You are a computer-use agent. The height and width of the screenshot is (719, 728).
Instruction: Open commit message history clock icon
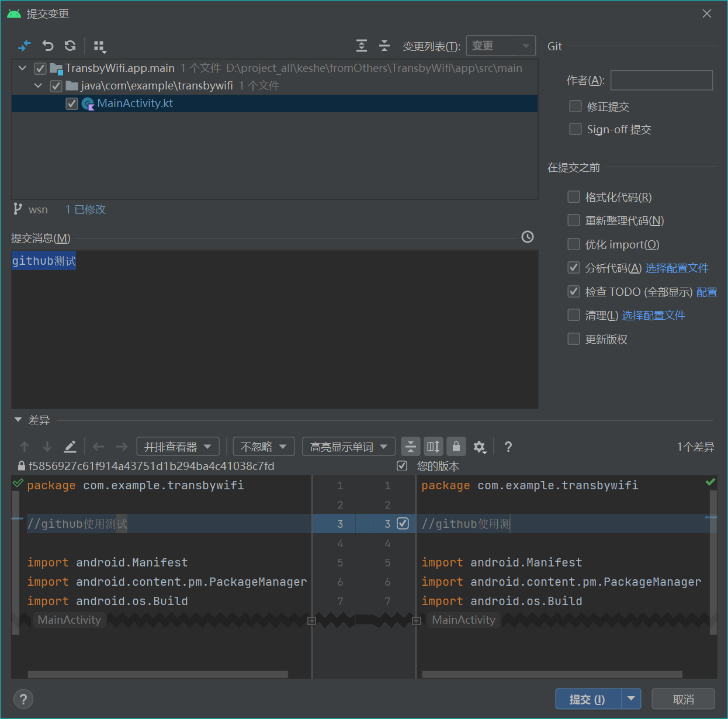point(527,237)
